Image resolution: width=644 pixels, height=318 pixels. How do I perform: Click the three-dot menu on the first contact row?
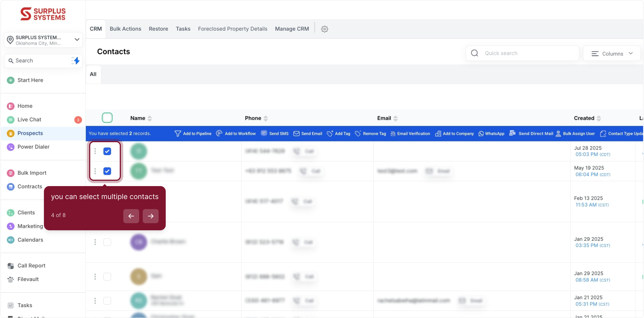point(95,151)
